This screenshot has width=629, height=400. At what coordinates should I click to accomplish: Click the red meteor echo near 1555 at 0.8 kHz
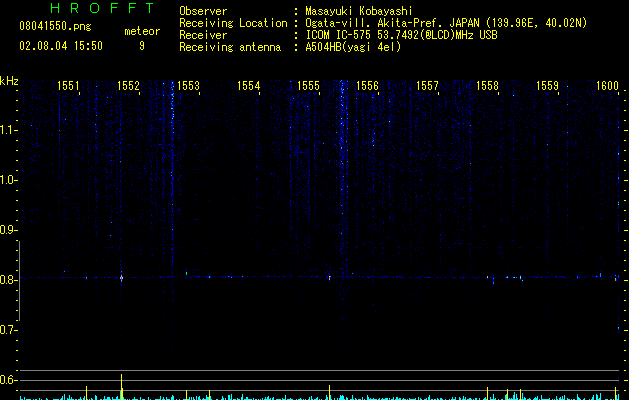click(329, 278)
